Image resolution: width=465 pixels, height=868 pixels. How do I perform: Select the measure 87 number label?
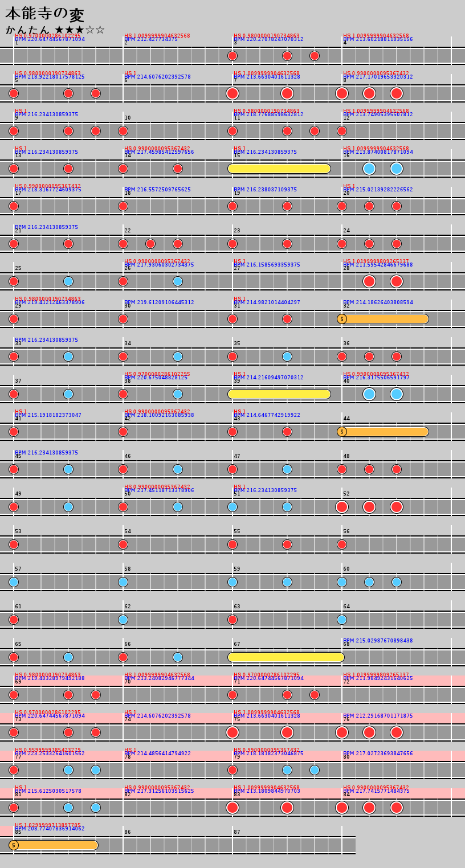(x=237, y=832)
